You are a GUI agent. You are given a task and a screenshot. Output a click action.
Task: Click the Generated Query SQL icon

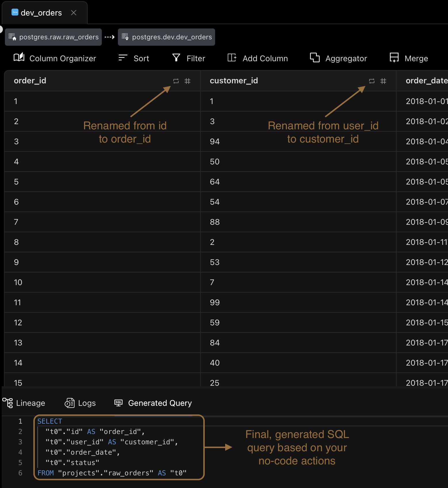[118, 403]
